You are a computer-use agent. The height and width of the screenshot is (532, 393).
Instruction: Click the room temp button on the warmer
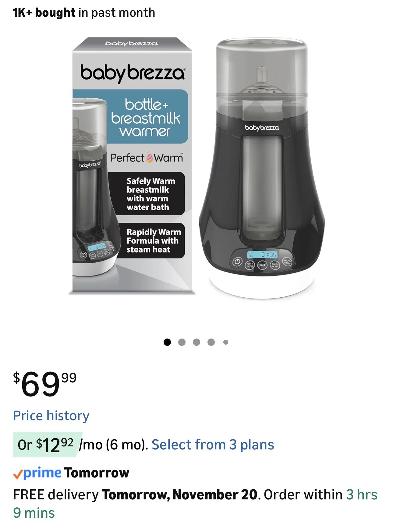(250, 265)
